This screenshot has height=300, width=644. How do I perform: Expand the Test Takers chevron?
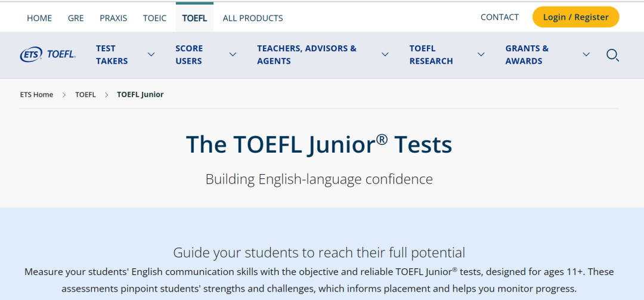pyautogui.click(x=151, y=54)
